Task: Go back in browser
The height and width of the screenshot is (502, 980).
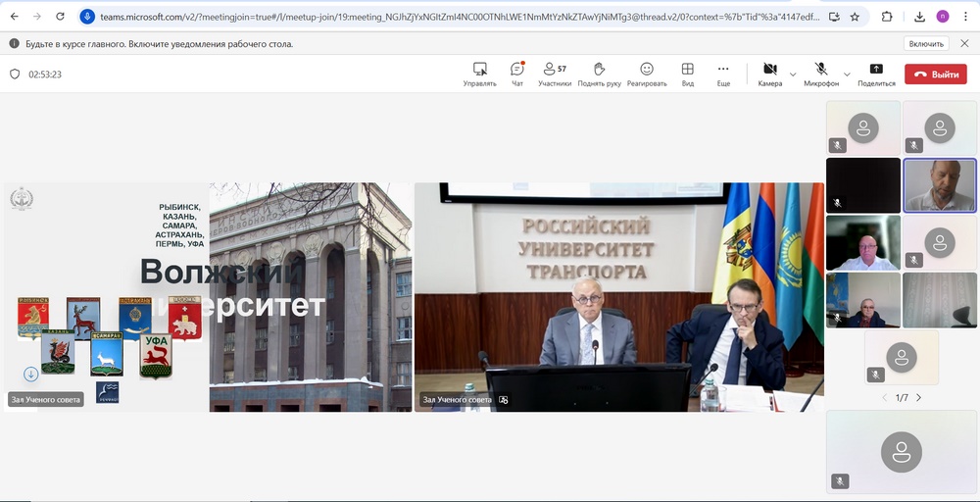Action: (x=15, y=17)
